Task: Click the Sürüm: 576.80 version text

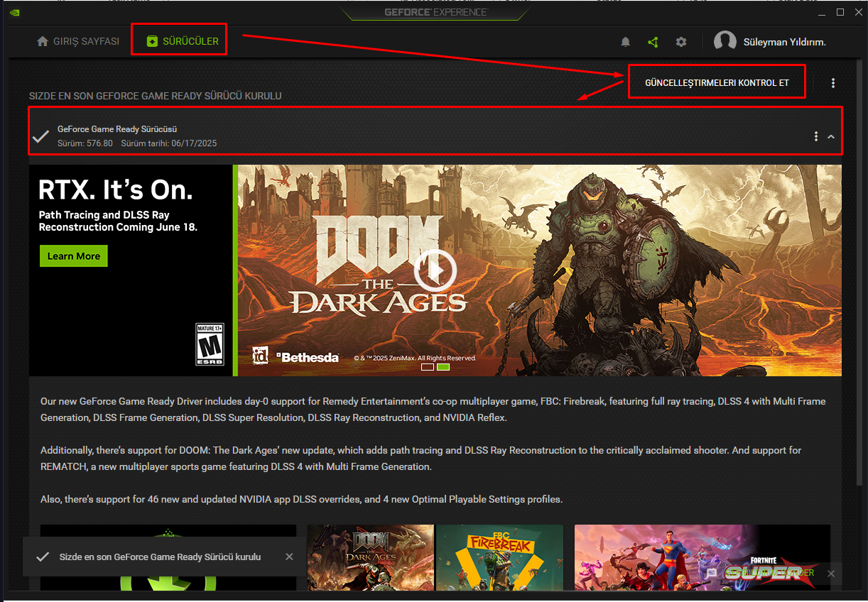Action: coord(85,143)
